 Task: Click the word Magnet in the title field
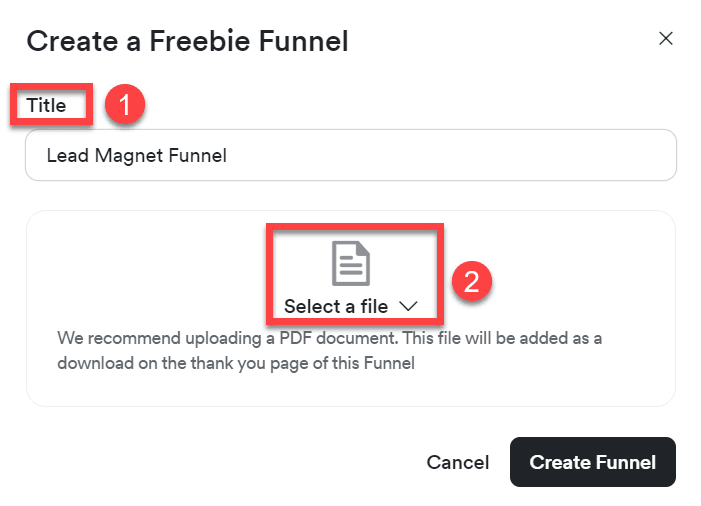point(128,156)
